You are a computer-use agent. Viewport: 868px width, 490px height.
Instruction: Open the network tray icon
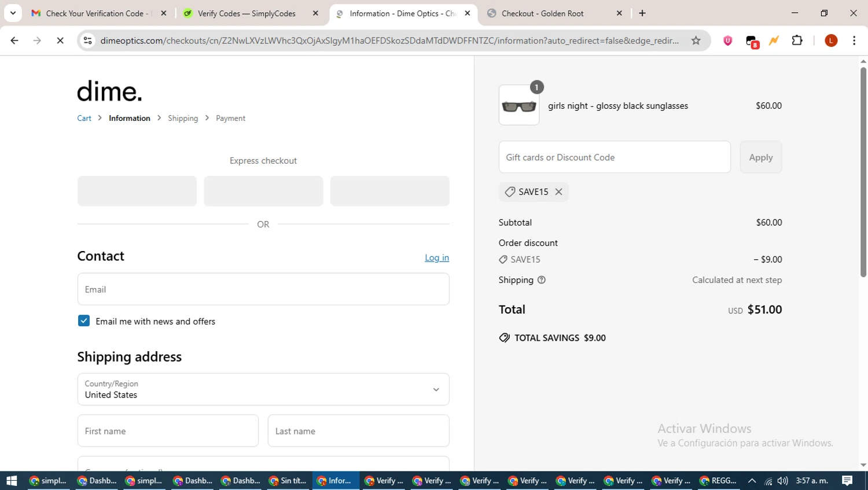768,481
